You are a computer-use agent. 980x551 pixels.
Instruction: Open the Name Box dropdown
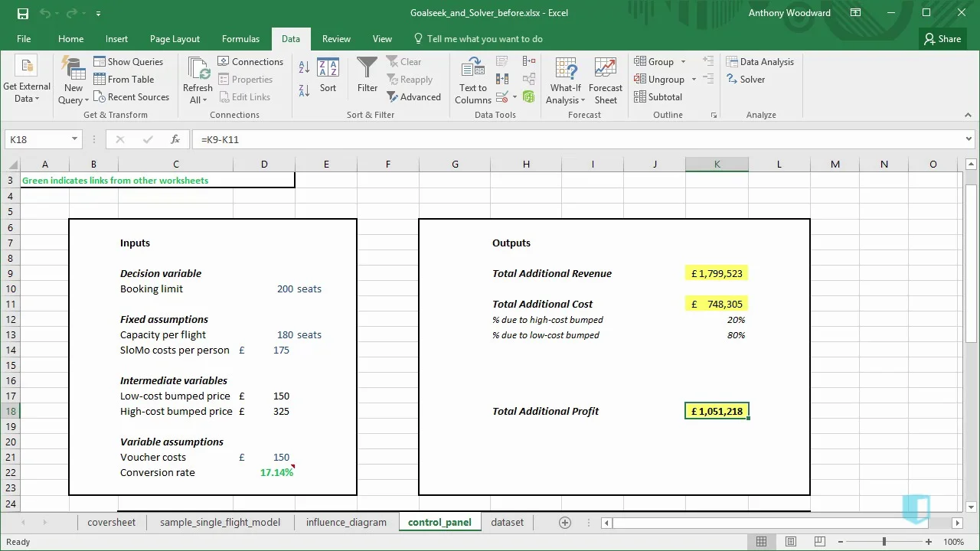pos(74,139)
